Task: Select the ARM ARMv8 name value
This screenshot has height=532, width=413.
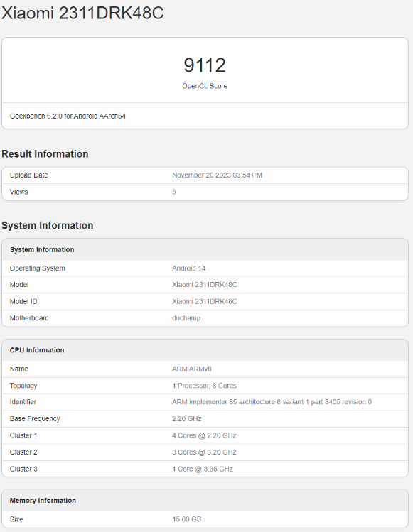Action: 191,369
